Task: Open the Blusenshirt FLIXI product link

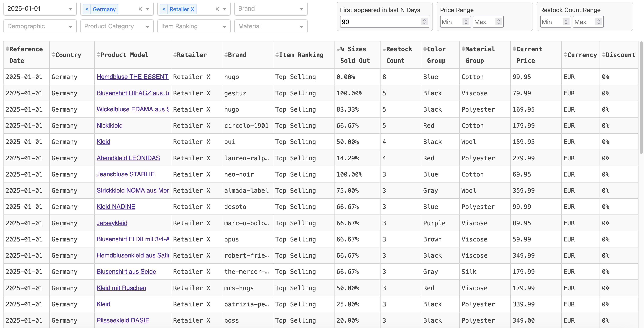Action: 133,239
